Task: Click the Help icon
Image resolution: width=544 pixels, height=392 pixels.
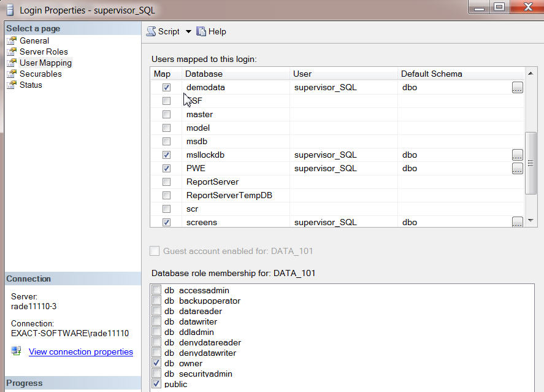Action: [x=201, y=31]
